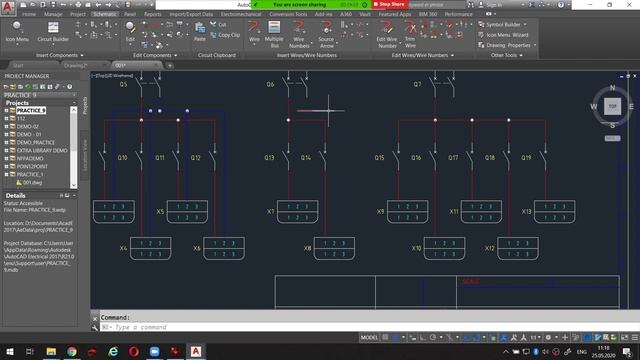
Task: Open the Windows notification center
Action: tap(627, 351)
